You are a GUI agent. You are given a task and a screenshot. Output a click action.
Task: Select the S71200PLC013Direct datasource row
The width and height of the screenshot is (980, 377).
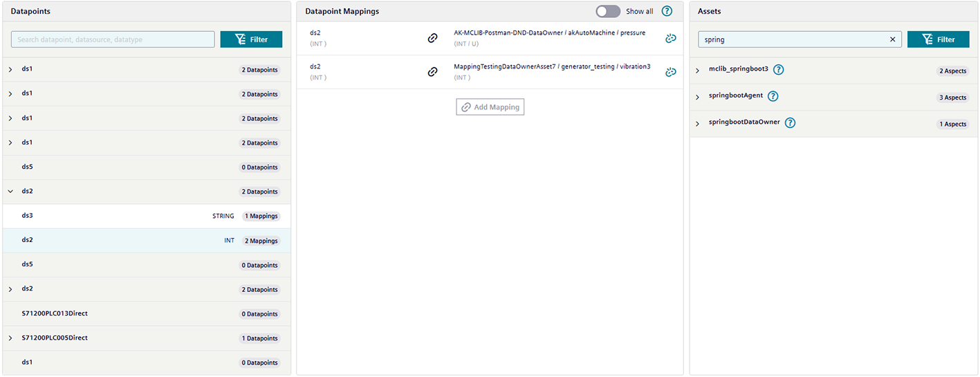(x=147, y=314)
